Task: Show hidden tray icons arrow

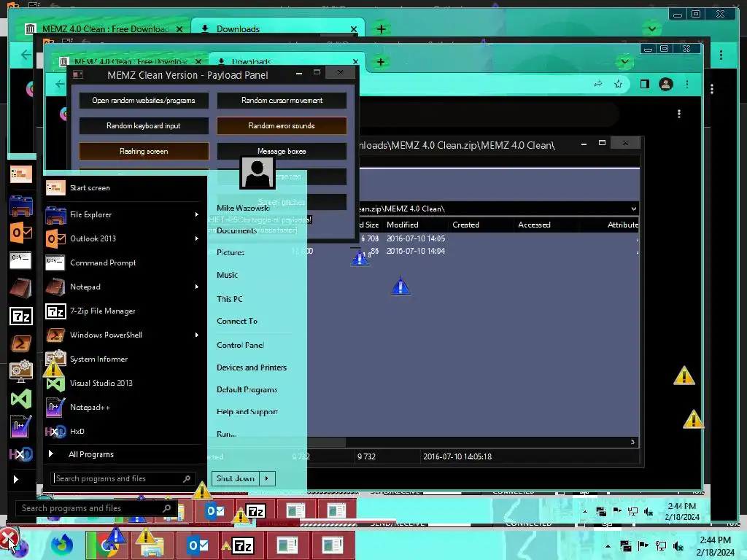Action: coord(608,546)
